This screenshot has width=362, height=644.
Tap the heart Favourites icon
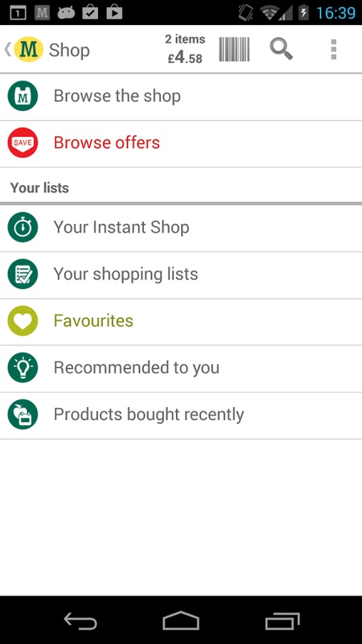click(x=23, y=320)
